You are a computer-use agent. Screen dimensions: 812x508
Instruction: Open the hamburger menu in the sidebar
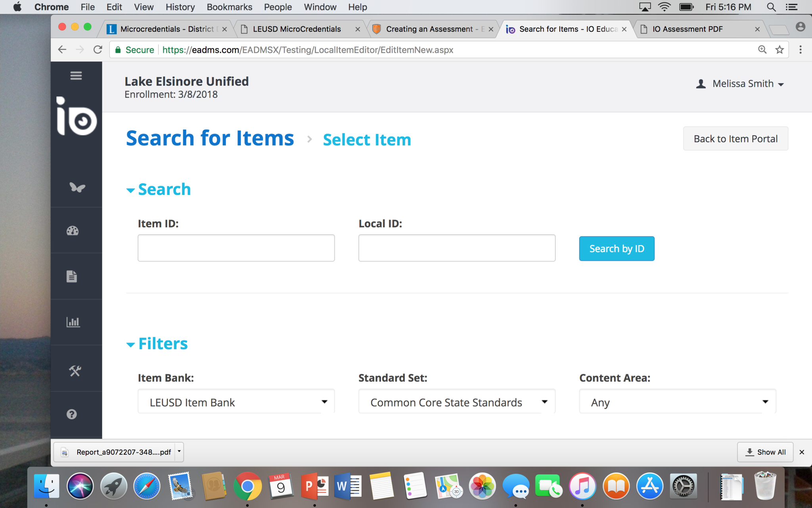[76, 75]
